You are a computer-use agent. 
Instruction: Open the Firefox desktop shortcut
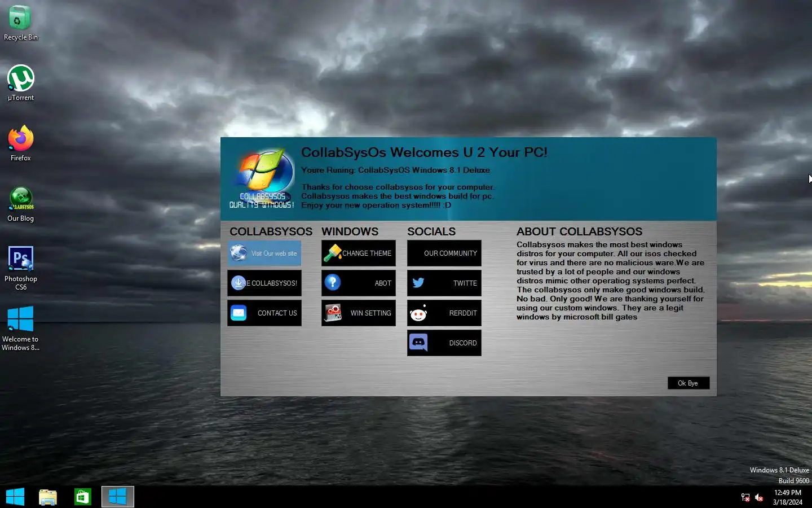tap(21, 143)
